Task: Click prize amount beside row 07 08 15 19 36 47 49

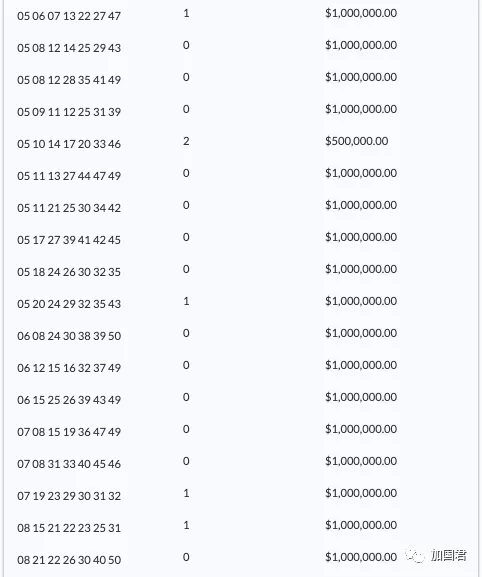Action: pos(361,429)
